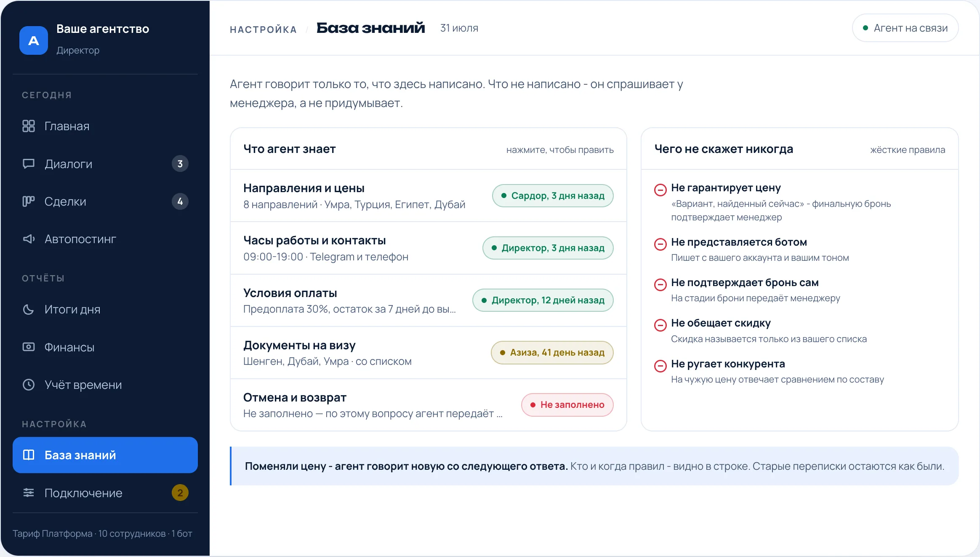Open the Отмена и возврат entry

click(x=429, y=405)
